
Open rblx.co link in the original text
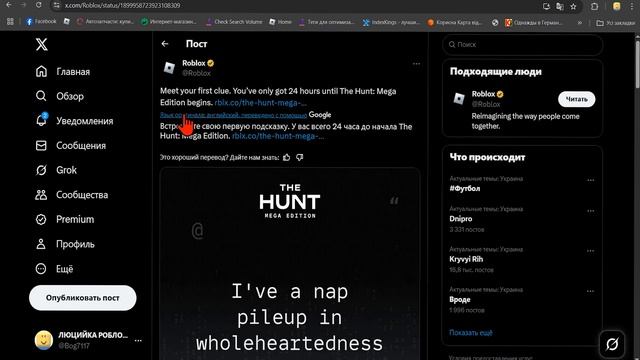260,103
